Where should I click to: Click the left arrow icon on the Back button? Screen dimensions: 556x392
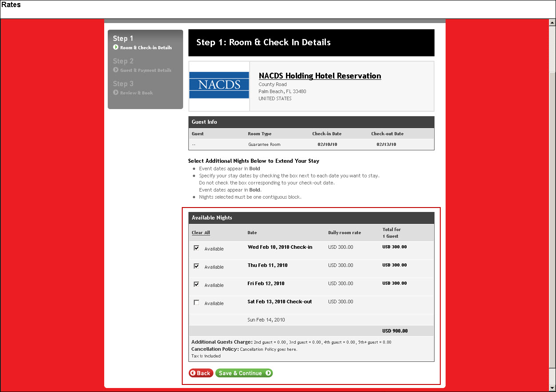tap(193, 373)
